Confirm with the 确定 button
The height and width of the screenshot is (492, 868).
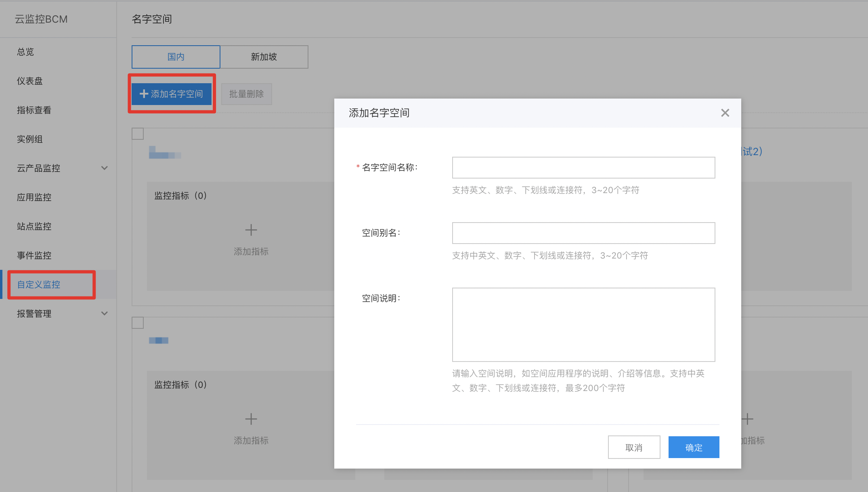tap(694, 447)
